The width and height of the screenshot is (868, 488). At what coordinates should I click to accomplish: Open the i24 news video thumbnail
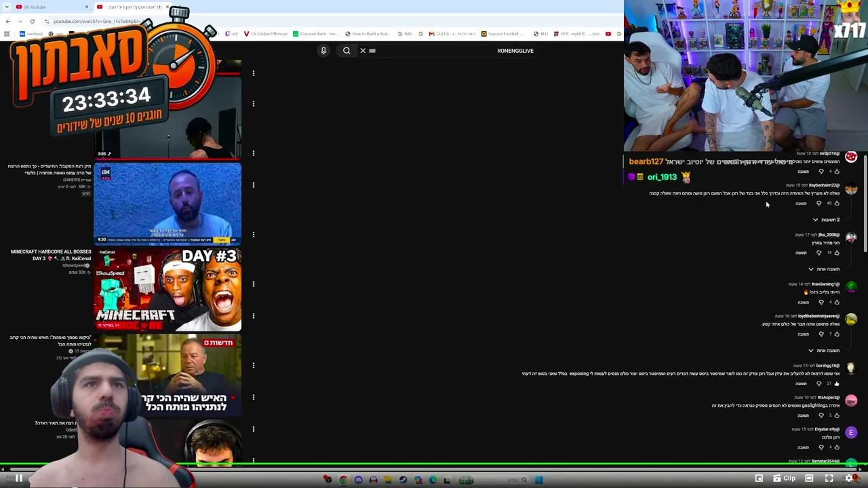(167, 204)
